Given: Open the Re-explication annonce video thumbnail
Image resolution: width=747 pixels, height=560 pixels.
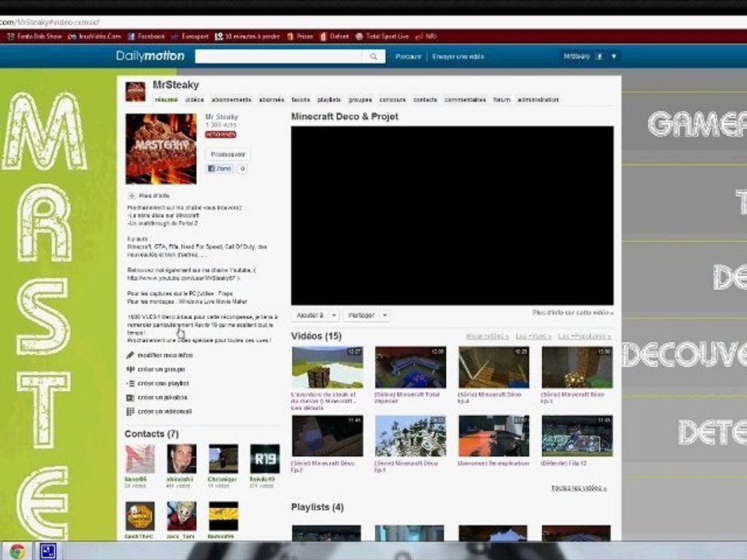Looking at the screenshot, I should point(494,436).
